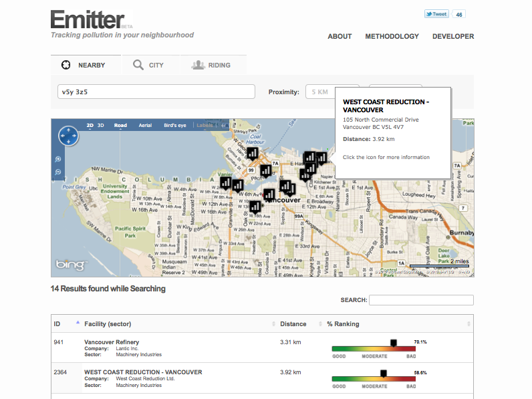The width and height of the screenshot is (532, 399).
Task: Switch map to 2D mode
Action: pos(90,125)
